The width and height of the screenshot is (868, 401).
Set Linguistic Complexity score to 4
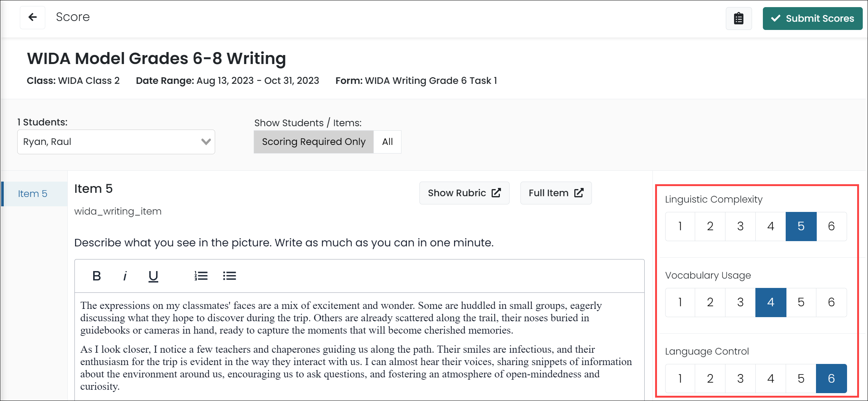(x=771, y=227)
